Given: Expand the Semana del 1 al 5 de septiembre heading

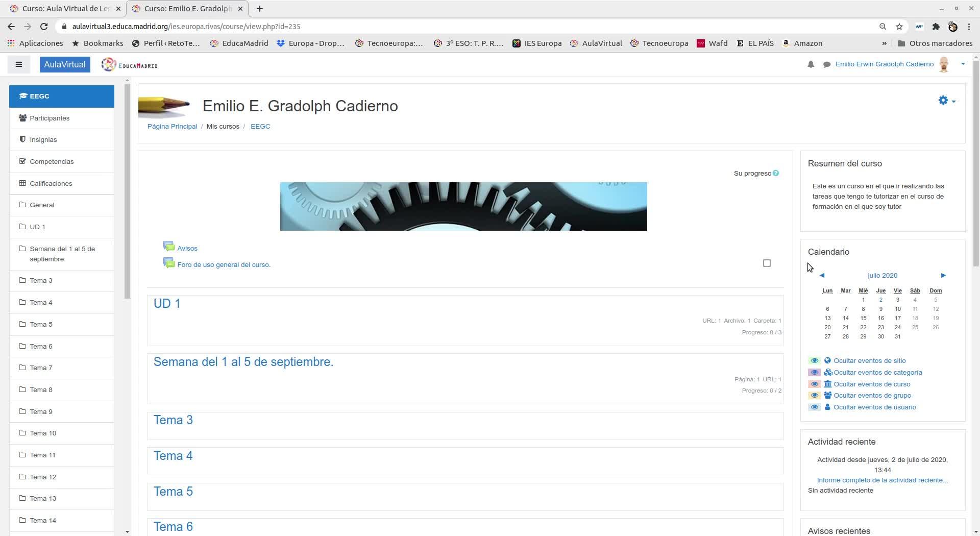Looking at the screenshot, I should tap(243, 362).
